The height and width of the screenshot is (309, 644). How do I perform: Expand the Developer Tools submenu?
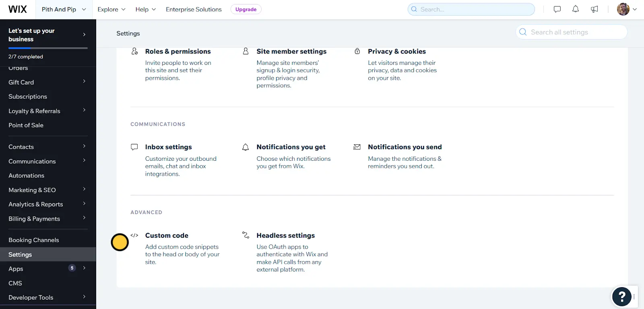(x=84, y=297)
